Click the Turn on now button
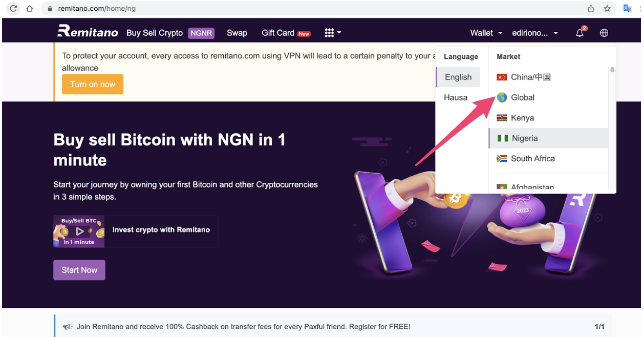This screenshot has height=337, width=644. click(92, 84)
